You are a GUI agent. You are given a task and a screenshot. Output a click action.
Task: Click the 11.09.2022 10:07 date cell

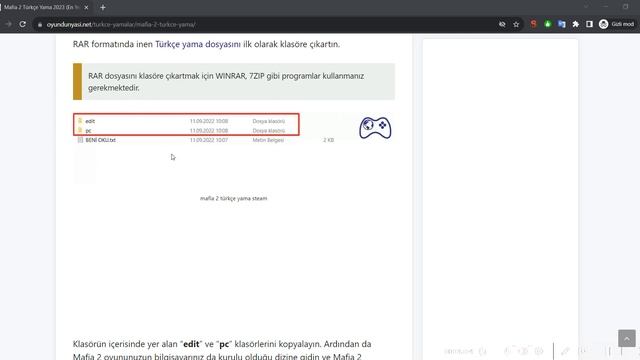[209, 140]
